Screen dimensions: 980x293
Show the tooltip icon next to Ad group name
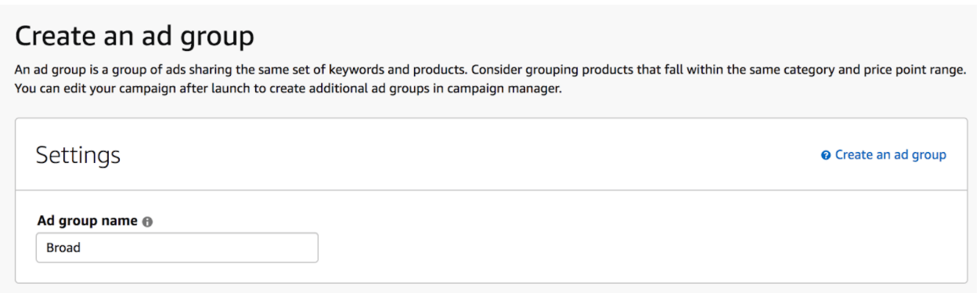point(148,222)
